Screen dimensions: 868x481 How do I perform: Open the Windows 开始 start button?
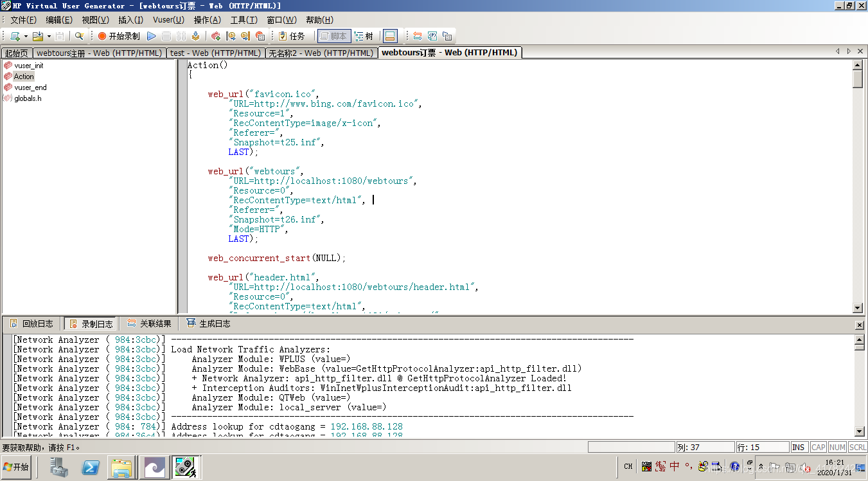[16, 467]
